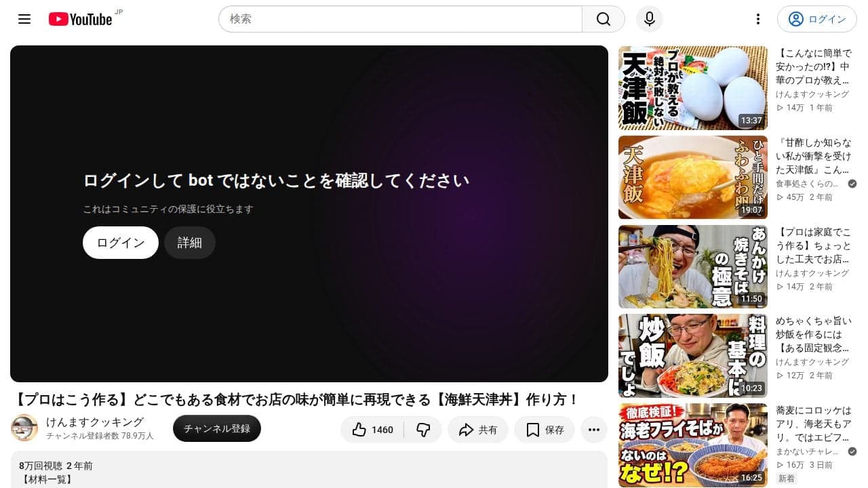Click the magnifier search button
The image size is (868, 488).
tap(604, 19)
